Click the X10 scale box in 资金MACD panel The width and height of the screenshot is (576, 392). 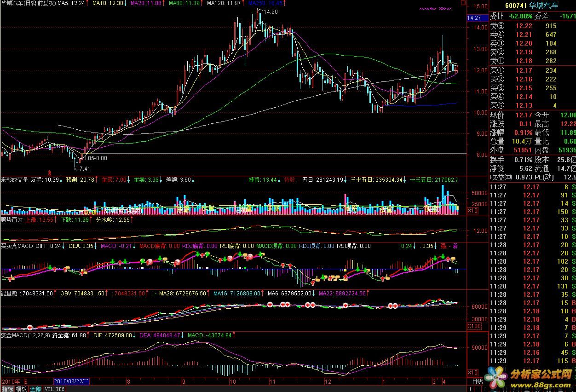point(473,372)
